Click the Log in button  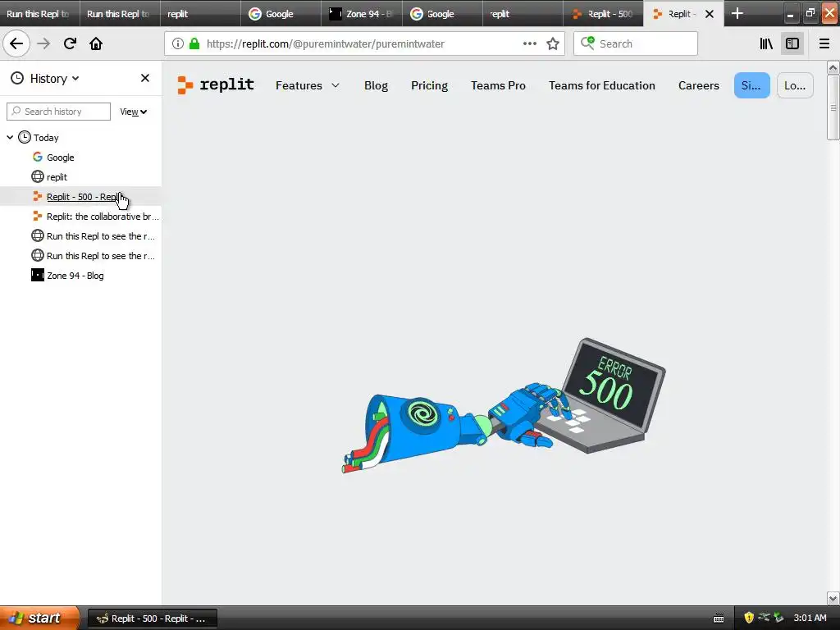point(794,85)
